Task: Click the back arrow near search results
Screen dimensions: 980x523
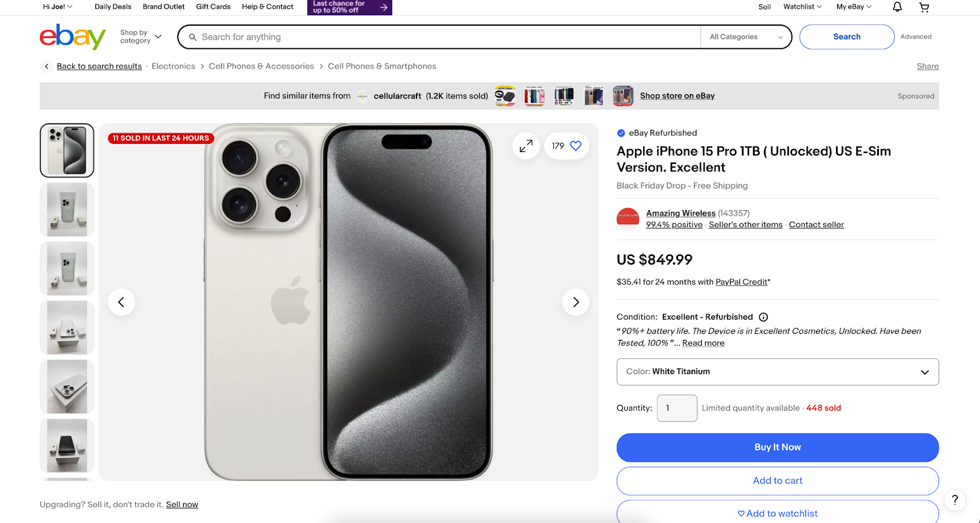Action: (46, 66)
